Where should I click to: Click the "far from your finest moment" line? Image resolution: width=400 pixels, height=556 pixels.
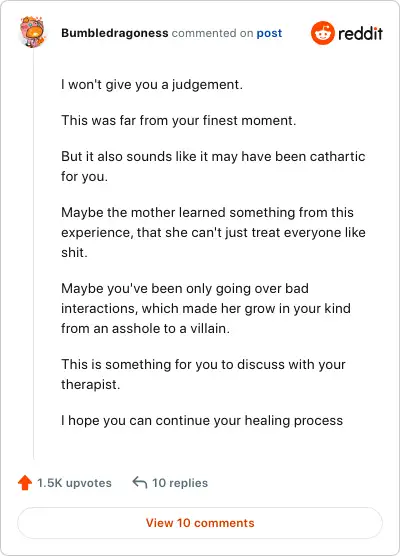coord(178,121)
